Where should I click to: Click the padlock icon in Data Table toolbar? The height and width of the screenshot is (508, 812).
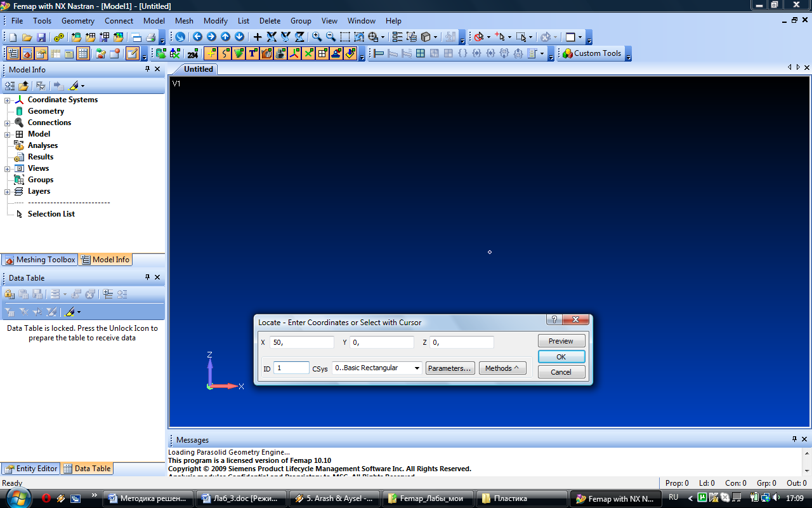(10, 294)
